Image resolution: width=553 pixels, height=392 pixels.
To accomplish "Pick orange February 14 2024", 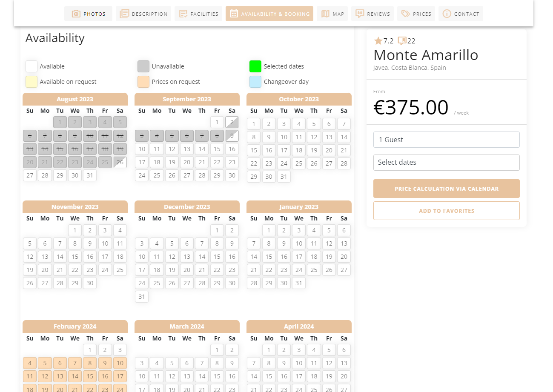I will (x=75, y=376).
